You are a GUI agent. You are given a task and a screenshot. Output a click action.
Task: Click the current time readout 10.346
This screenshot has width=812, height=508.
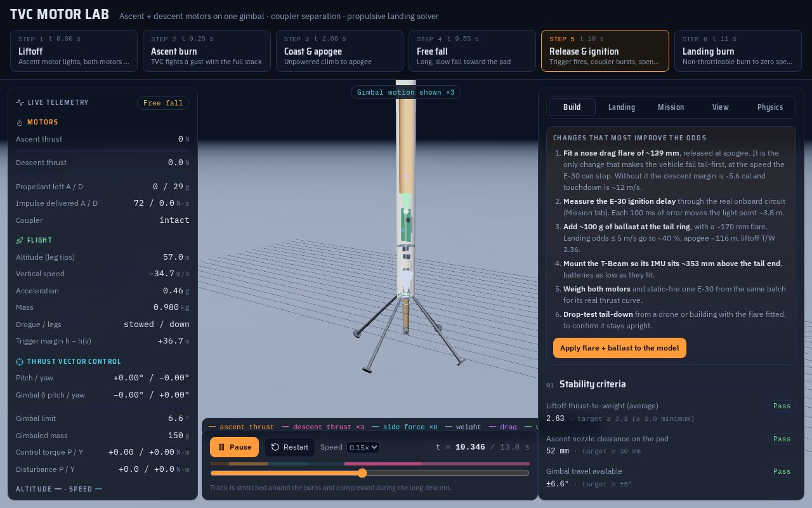470,447
